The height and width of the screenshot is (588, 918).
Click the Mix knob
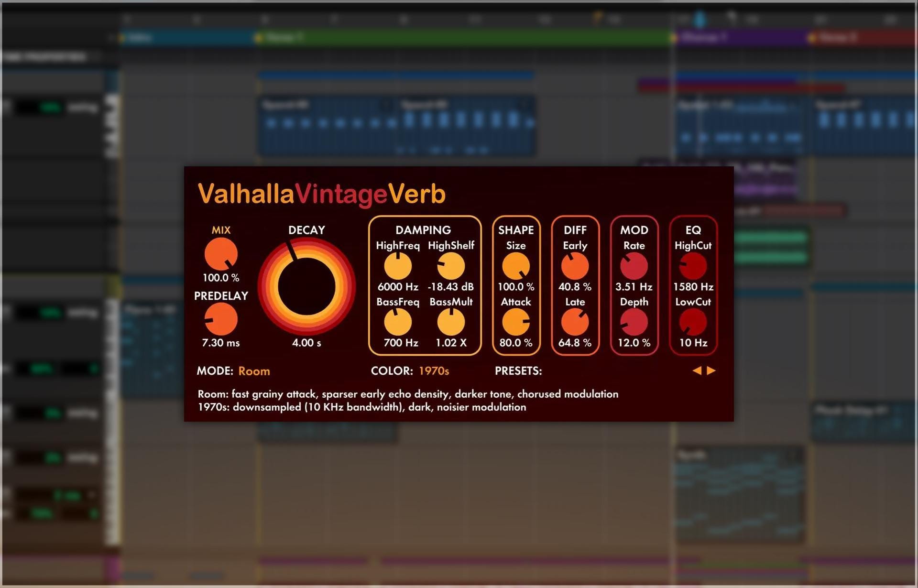221,254
